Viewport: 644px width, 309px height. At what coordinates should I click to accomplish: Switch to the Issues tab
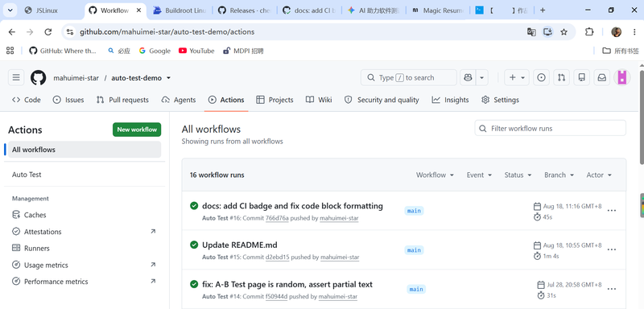[x=68, y=100]
